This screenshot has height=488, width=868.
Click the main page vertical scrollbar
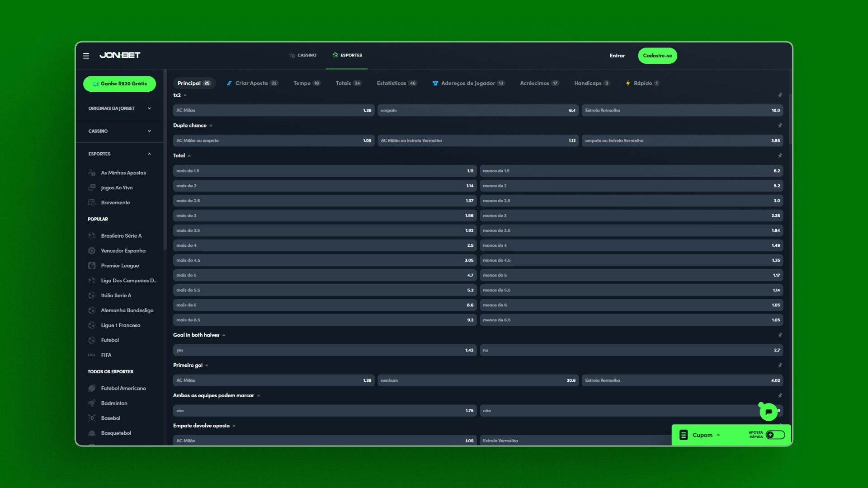click(x=791, y=120)
